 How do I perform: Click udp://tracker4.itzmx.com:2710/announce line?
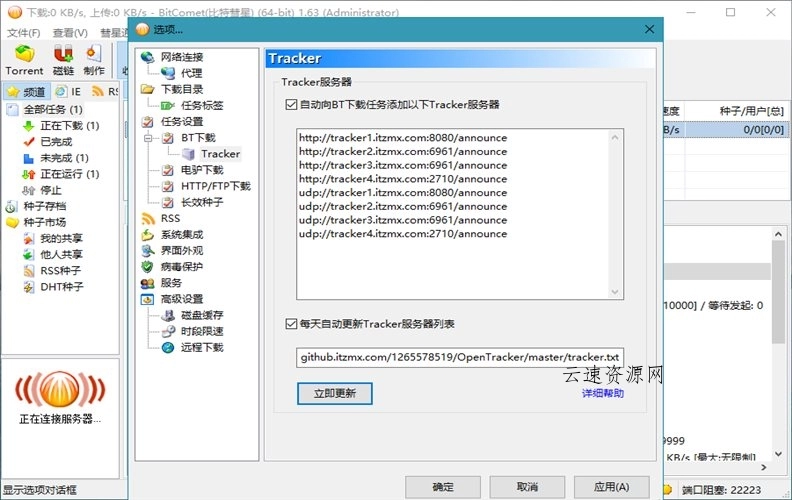403,234
